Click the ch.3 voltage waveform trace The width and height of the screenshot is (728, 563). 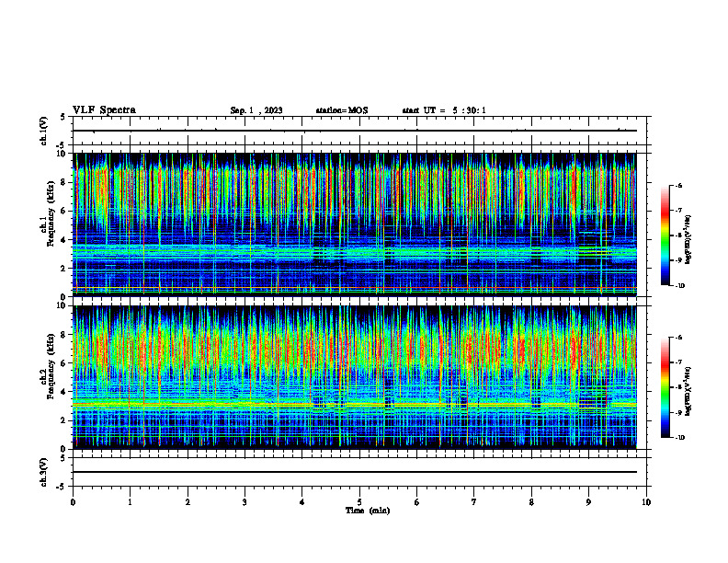(355, 472)
